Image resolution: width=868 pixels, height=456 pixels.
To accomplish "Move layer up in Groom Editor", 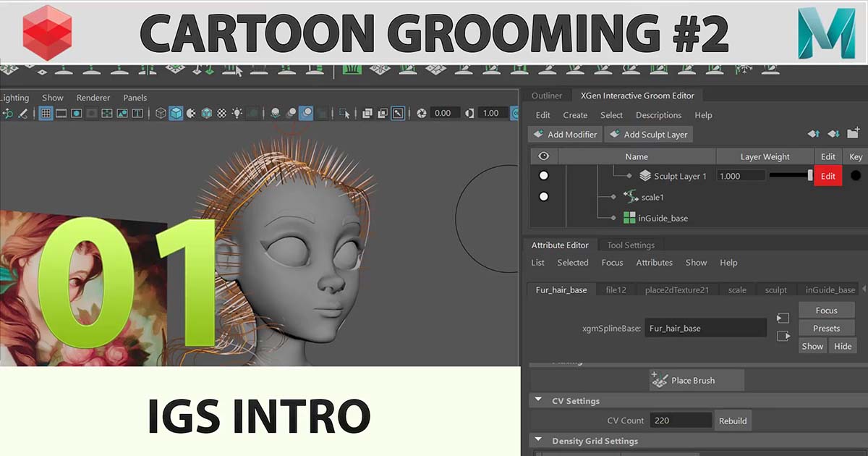I will point(814,134).
